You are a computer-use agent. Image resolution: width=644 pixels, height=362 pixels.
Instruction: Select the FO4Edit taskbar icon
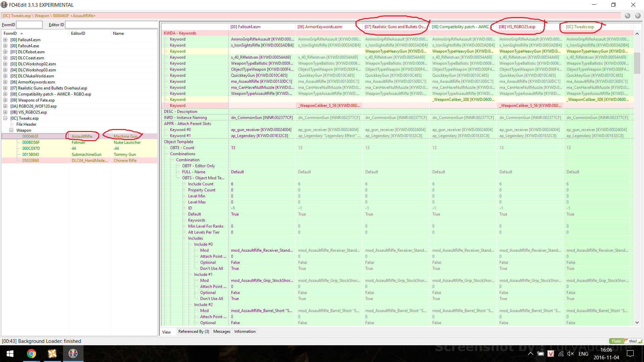73,354
